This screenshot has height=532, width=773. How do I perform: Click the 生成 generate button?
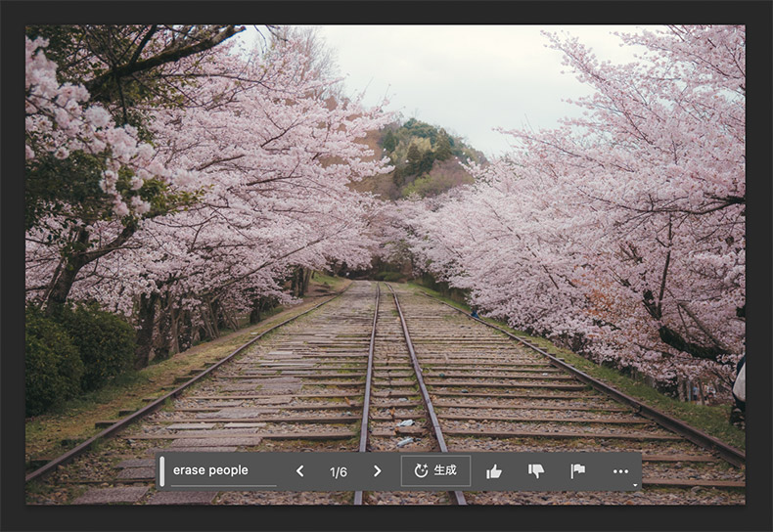pos(435,470)
